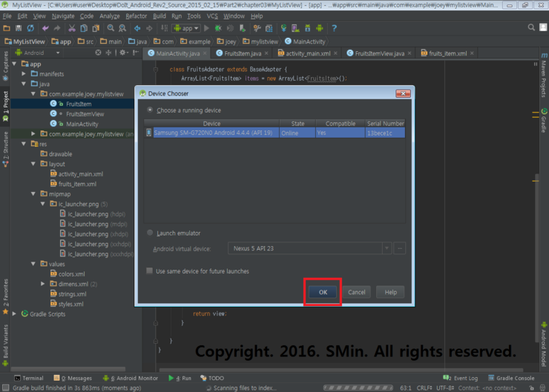Click the project panel settings gear
549x392 pixels.
point(122,53)
